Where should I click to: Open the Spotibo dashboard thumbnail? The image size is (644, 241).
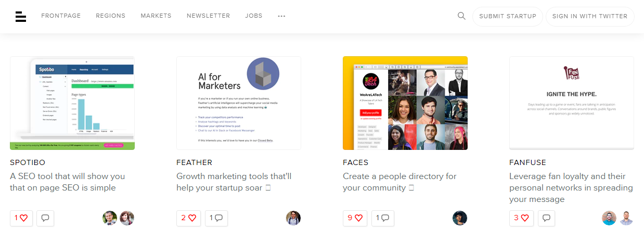pyautogui.click(x=72, y=103)
